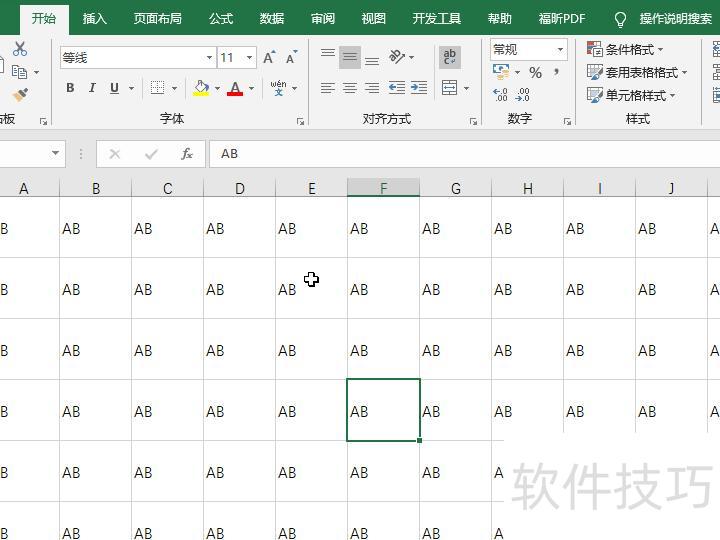Expand merge cells dropdown arrow
The height and width of the screenshot is (540, 720).
[x=467, y=88]
